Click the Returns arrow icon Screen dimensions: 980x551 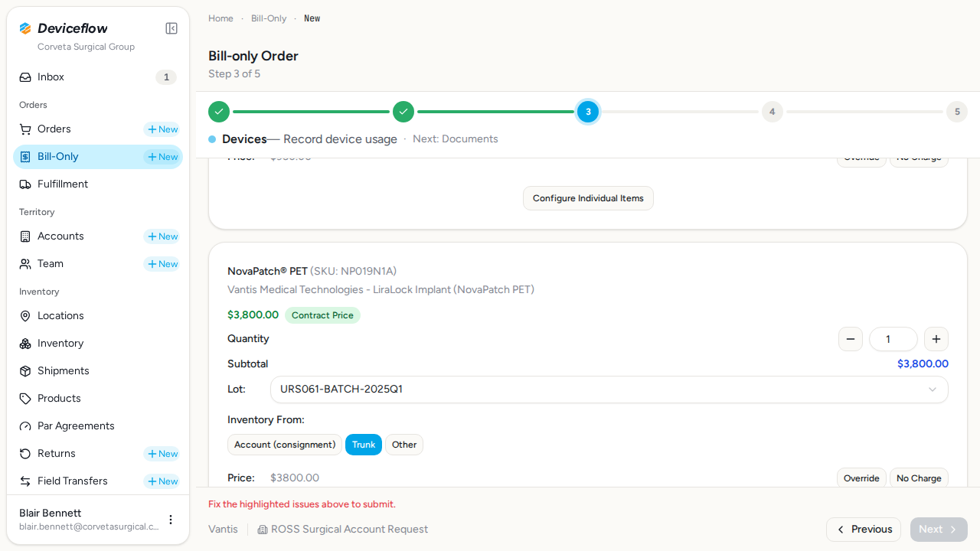click(25, 454)
